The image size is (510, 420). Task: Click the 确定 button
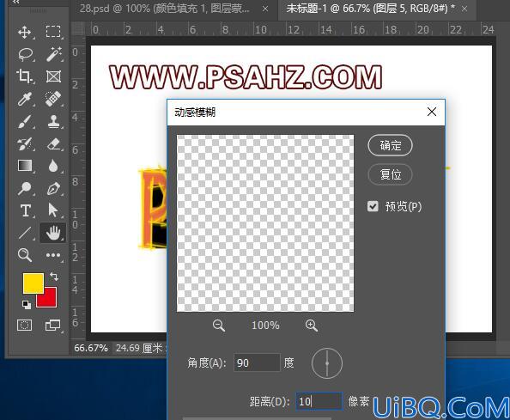click(391, 145)
